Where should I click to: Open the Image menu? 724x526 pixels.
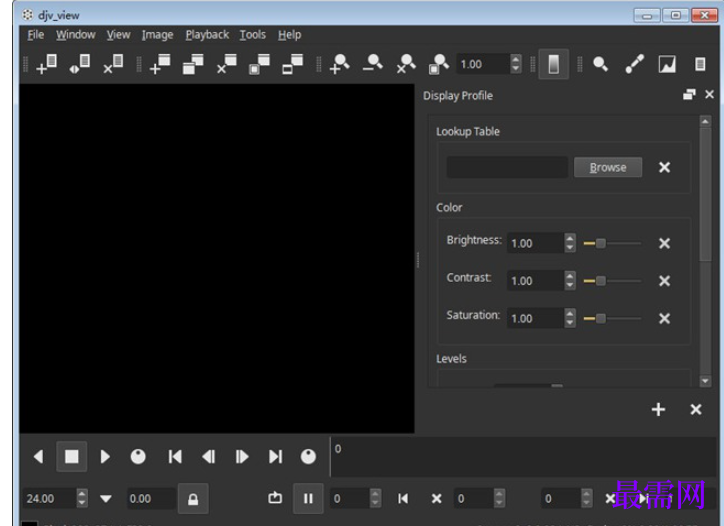pos(157,35)
